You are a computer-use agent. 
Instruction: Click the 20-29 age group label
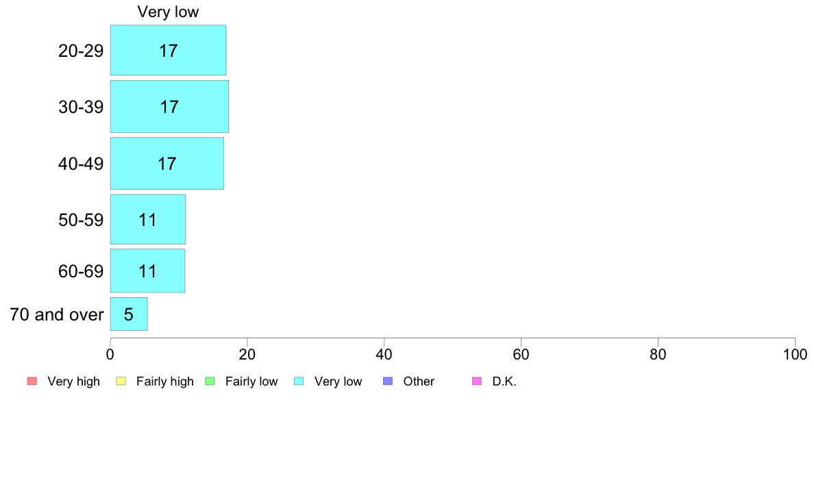(81, 51)
